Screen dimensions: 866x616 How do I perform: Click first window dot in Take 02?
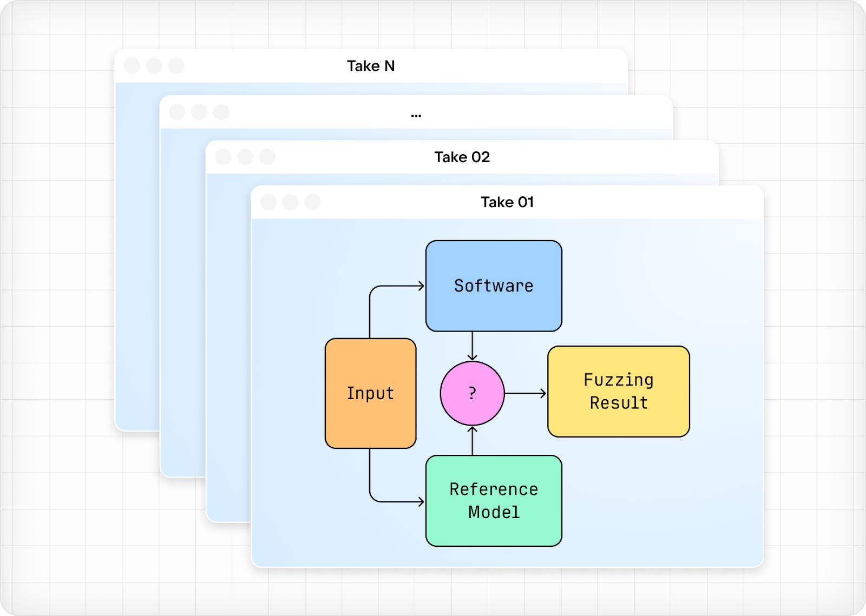tap(224, 157)
